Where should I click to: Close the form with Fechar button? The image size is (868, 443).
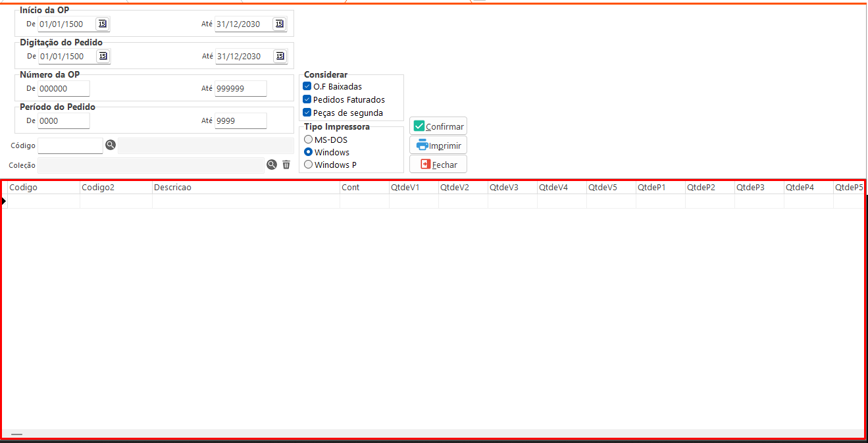pos(438,165)
